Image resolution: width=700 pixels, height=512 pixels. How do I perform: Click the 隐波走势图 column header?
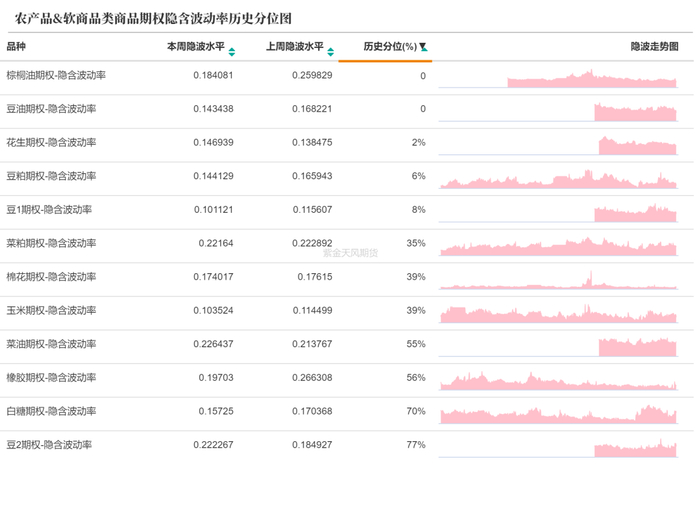point(654,47)
